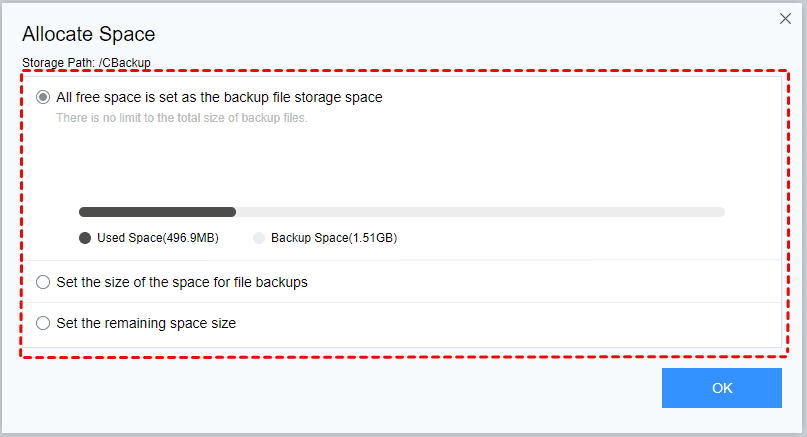
Task: Click the Storage Path: /CBackup text
Action: click(86, 63)
